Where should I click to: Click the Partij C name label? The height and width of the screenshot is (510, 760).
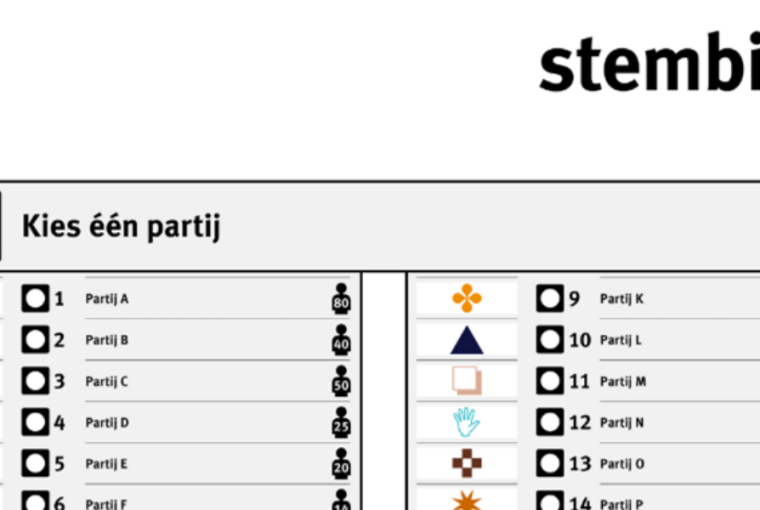[107, 382]
